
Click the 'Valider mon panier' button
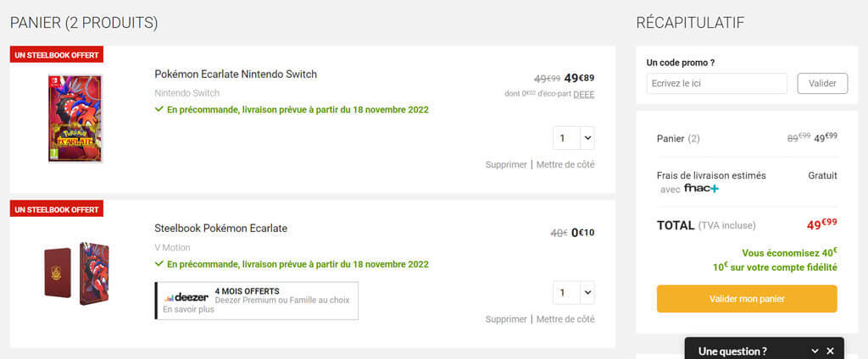747,299
